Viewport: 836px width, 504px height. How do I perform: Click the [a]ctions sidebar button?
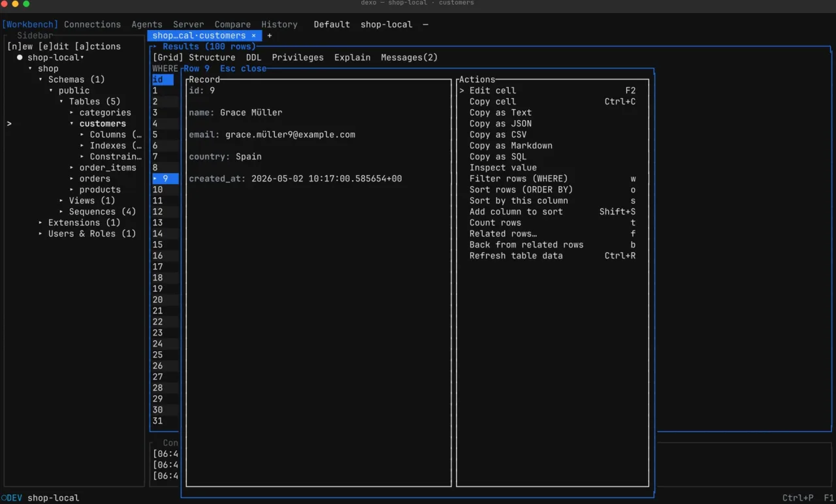[97, 46]
